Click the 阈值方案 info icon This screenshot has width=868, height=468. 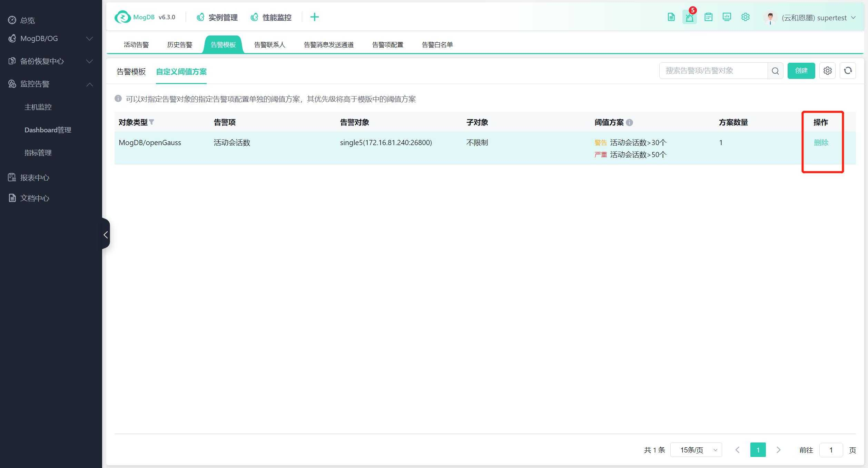tap(629, 122)
